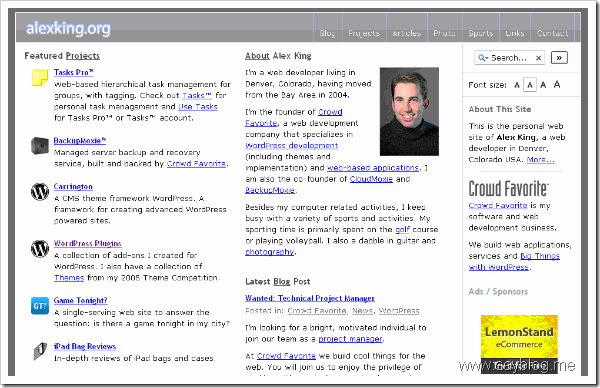600x388 pixels.
Task: Click the About link in About Alex King heading
Action: pos(257,56)
